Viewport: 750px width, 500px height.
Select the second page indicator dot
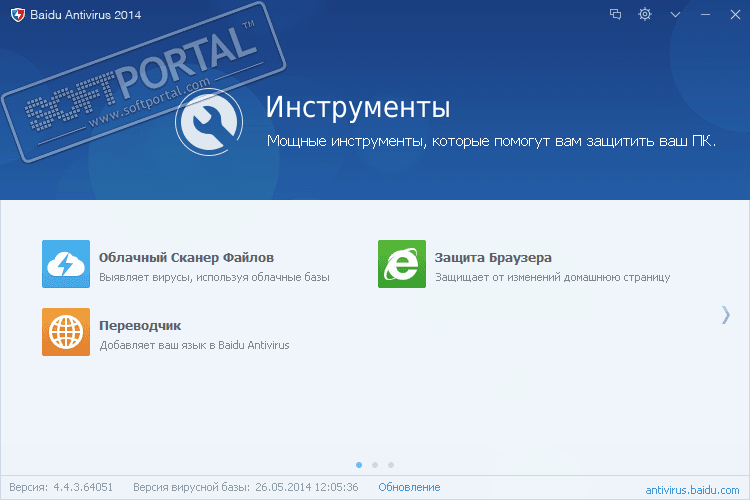[375, 465]
